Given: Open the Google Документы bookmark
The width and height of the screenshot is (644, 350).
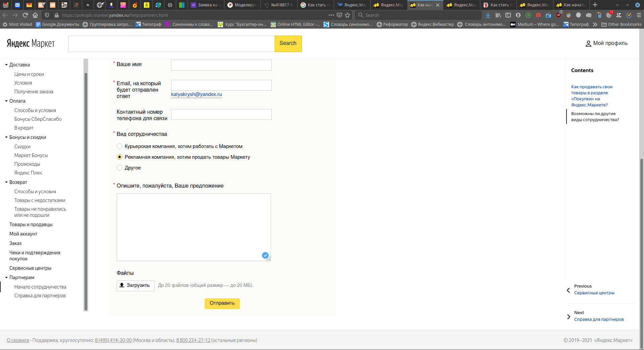Looking at the screenshot, I should (x=57, y=24).
